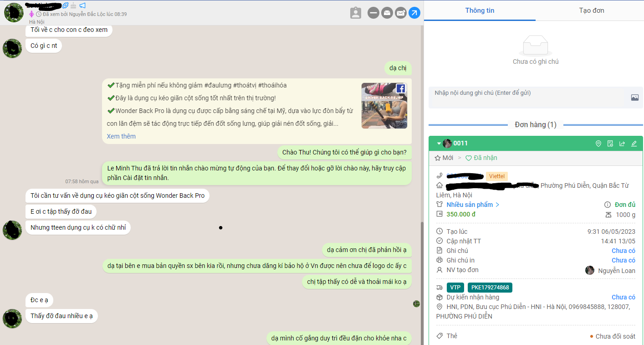Image resolution: width=644 pixels, height=345 pixels.
Task: Collapse order 0011 with the header arrow
Action: (439, 144)
